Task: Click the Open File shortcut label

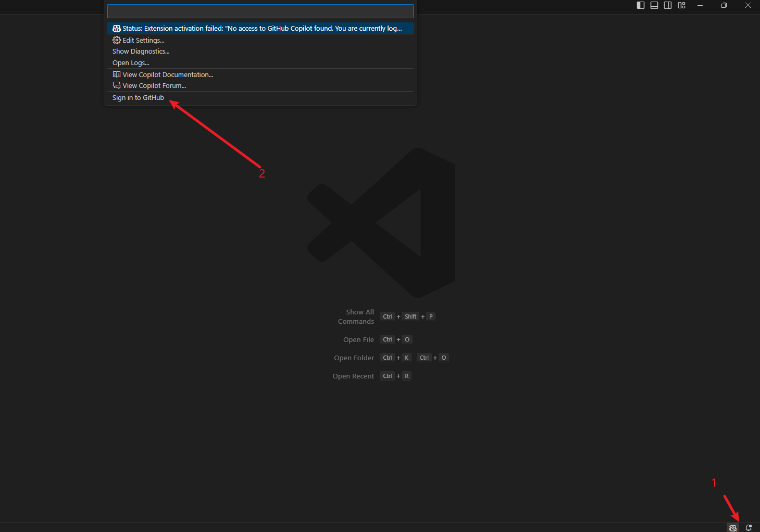Action: pyautogui.click(x=359, y=340)
